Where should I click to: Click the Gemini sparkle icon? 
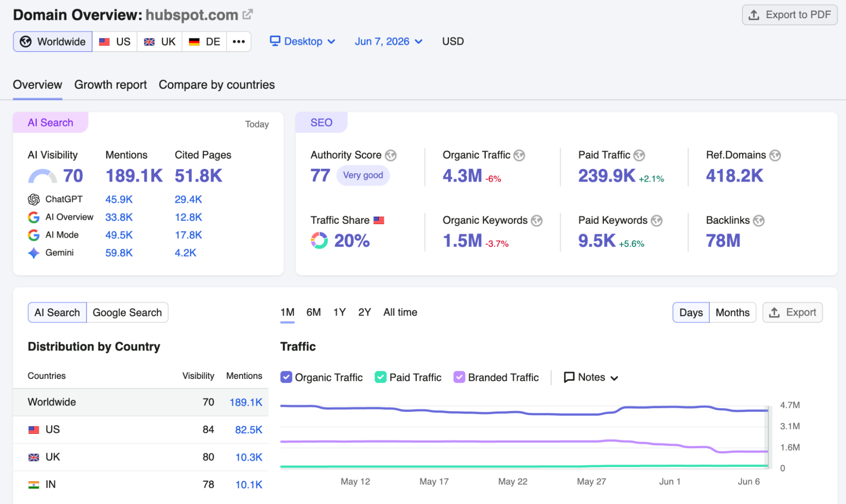click(34, 253)
